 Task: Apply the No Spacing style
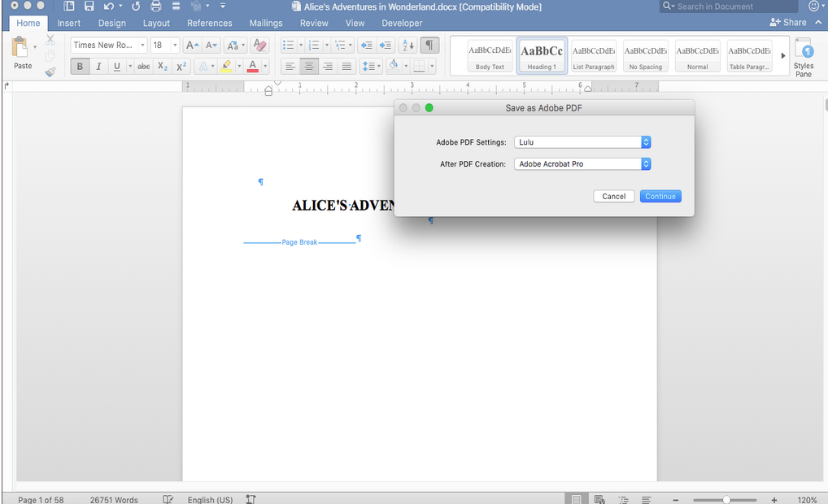(645, 55)
